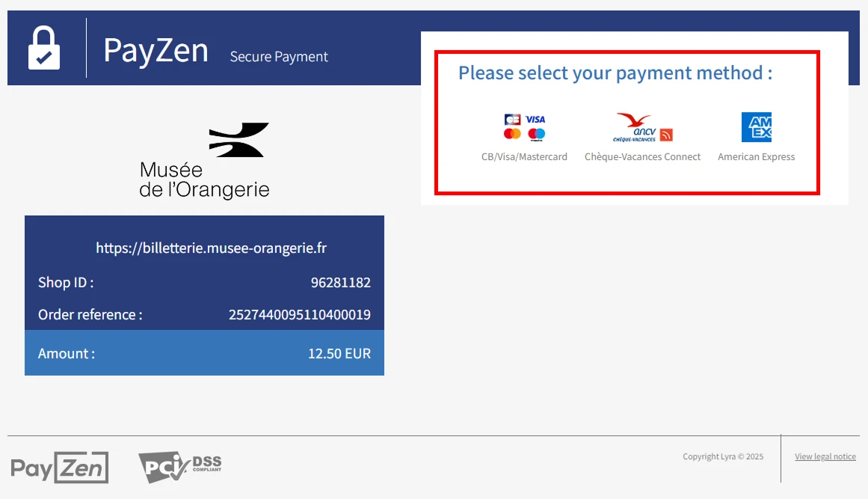Click the billetterie.musee-orangerie.fr URL
This screenshot has width=868, height=499.
pyautogui.click(x=211, y=248)
